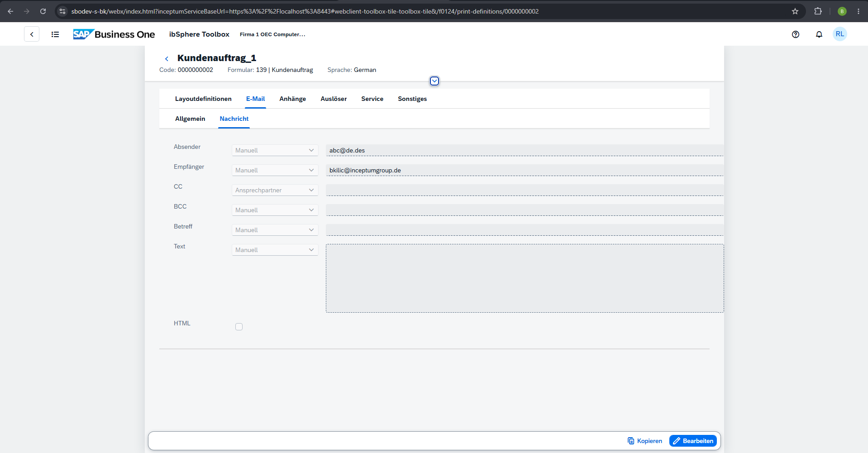Viewport: 868px width, 453px height.
Task: Click the Bearbeiten button
Action: click(x=693, y=441)
